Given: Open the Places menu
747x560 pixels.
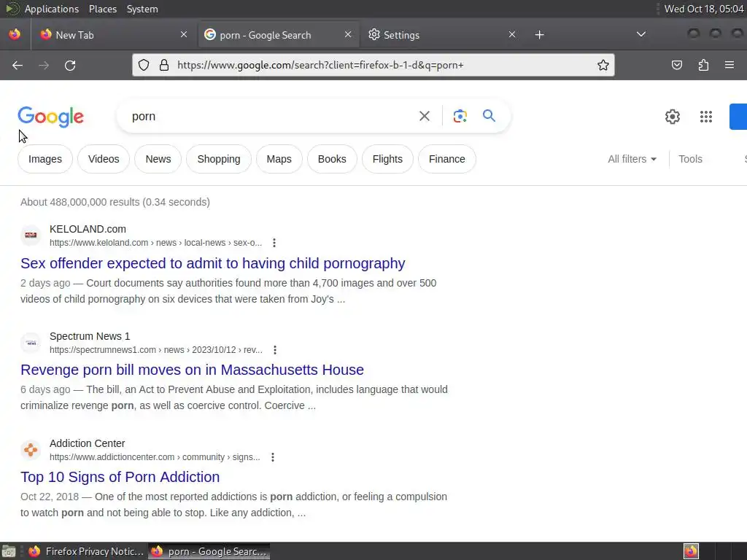Looking at the screenshot, I should [102, 9].
